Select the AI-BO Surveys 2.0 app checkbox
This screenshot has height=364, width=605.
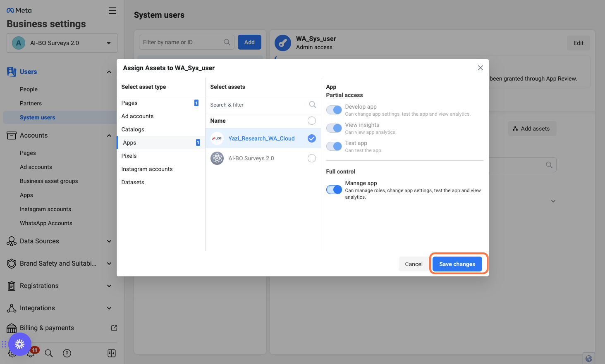tap(312, 158)
